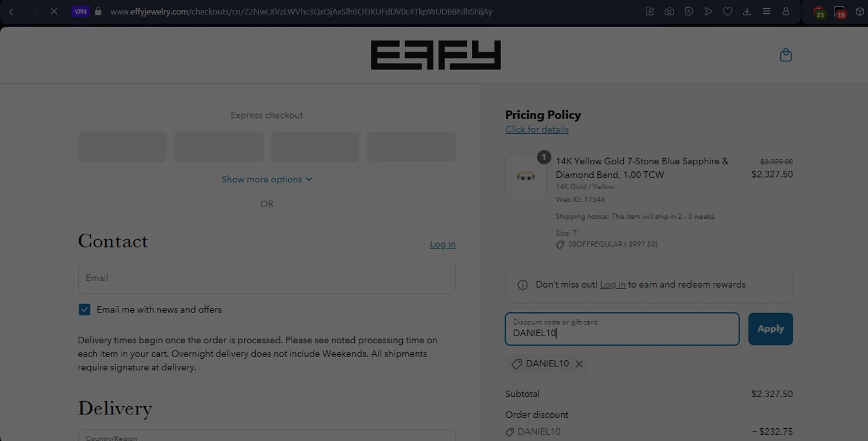868x441 pixels.
Task: Bookmark page with heart icon
Action: point(727,12)
